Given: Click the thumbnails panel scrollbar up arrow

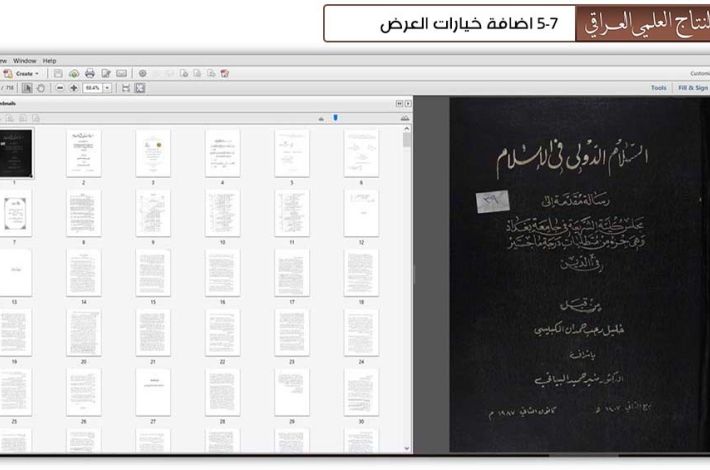Looking at the screenshot, I should pos(407,129).
